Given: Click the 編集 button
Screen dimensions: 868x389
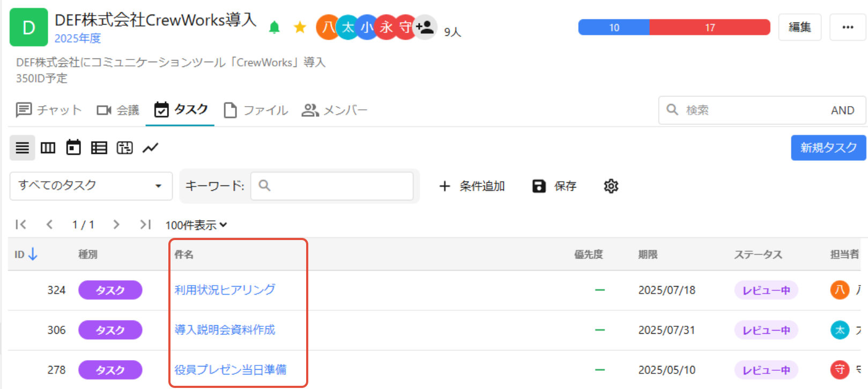Looking at the screenshot, I should [799, 27].
